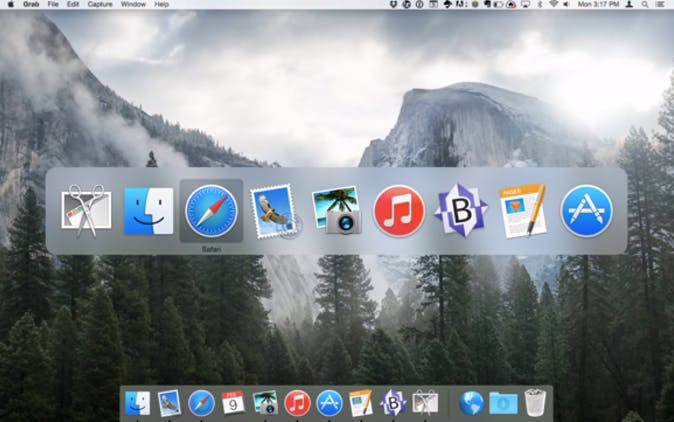Open BBEdit from the Dock
The image size is (674, 422).
[393, 403]
